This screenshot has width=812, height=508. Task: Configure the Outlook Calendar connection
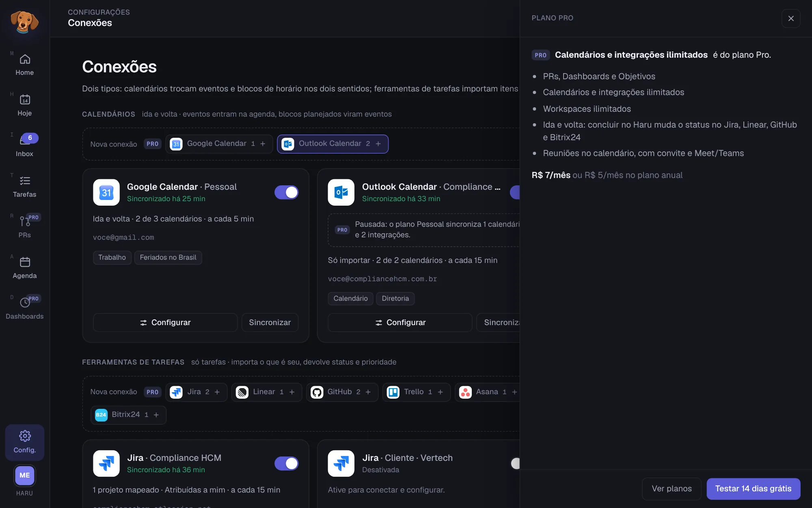[400, 322]
